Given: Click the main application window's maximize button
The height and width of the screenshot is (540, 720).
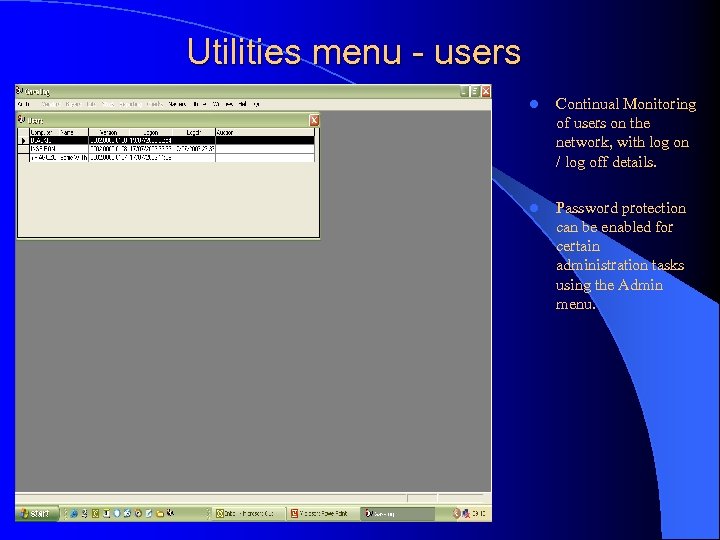Looking at the screenshot, I should (475, 91).
